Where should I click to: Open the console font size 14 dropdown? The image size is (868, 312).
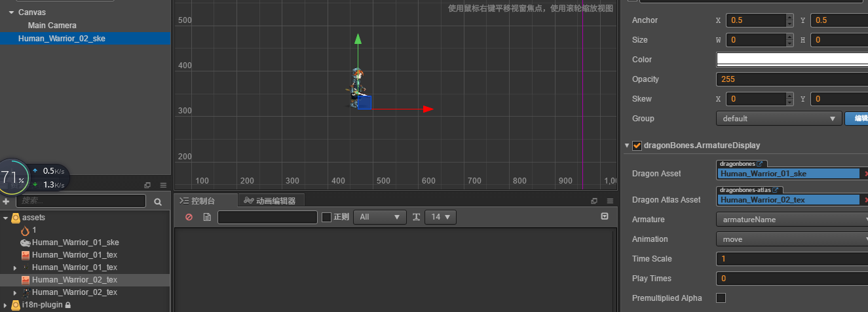(440, 217)
